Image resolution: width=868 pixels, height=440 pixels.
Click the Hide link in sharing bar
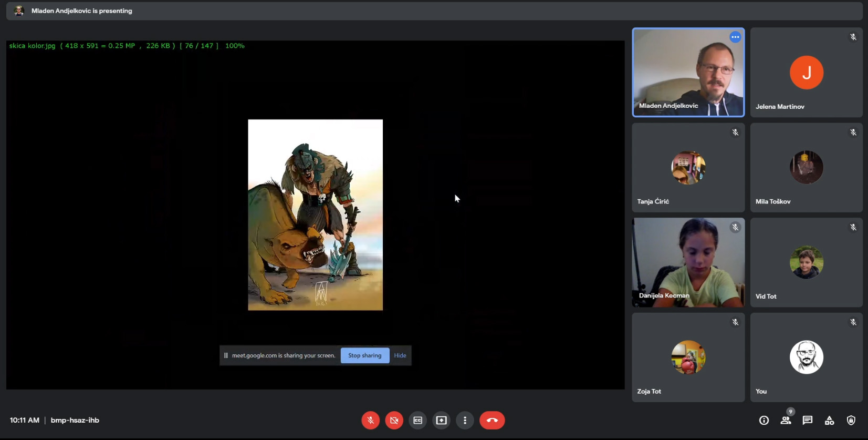[400, 355]
